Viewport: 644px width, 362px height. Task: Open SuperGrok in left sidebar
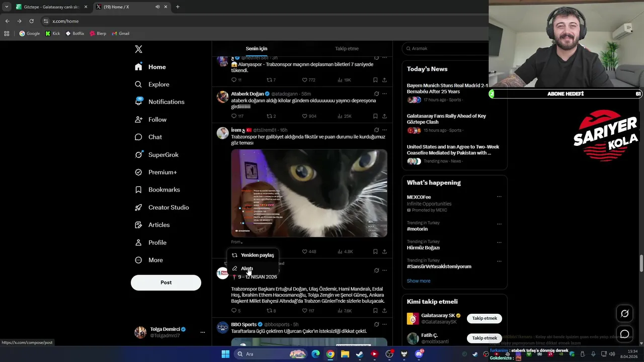pyautogui.click(x=156, y=155)
